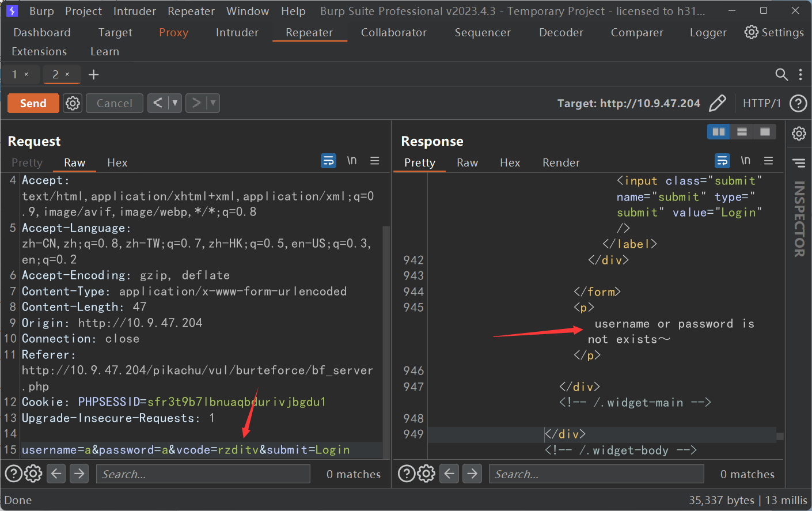Go to previous request search match
812x511 pixels.
(56, 474)
